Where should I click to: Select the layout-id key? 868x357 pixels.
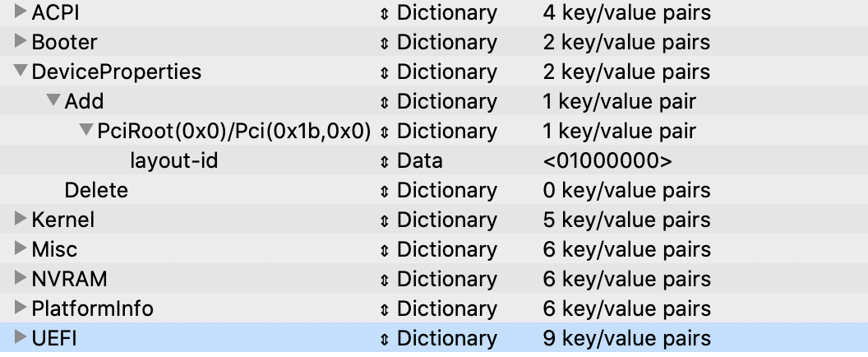173,160
